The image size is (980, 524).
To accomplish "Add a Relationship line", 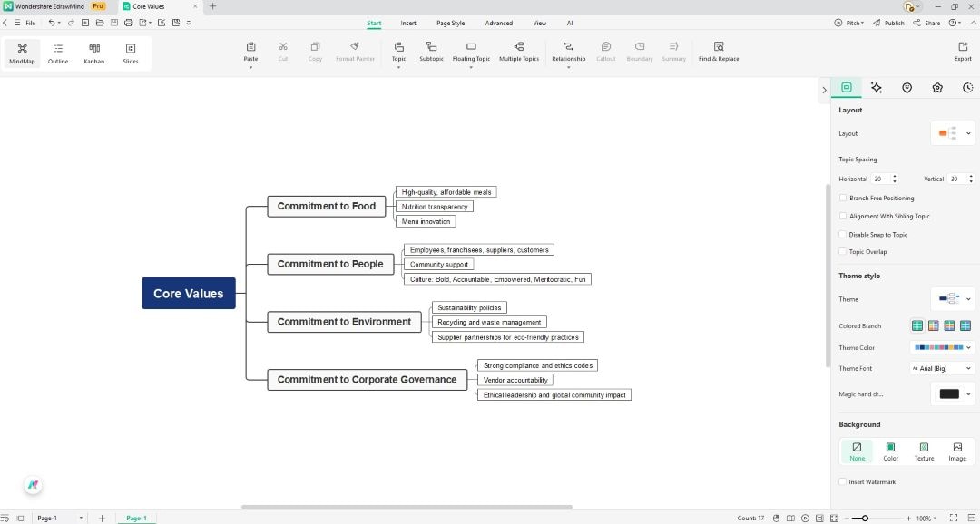I will click(x=568, y=50).
